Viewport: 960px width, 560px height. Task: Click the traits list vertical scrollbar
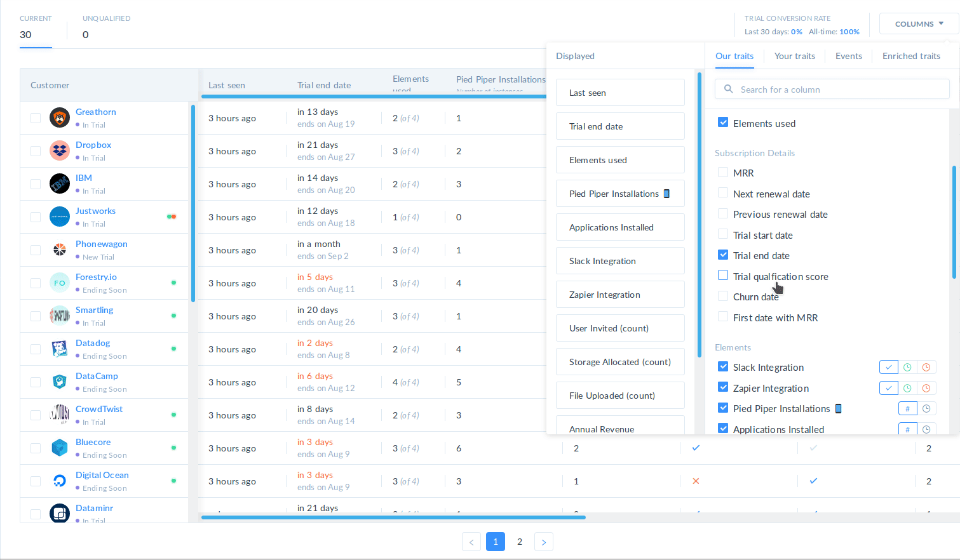[x=954, y=222]
